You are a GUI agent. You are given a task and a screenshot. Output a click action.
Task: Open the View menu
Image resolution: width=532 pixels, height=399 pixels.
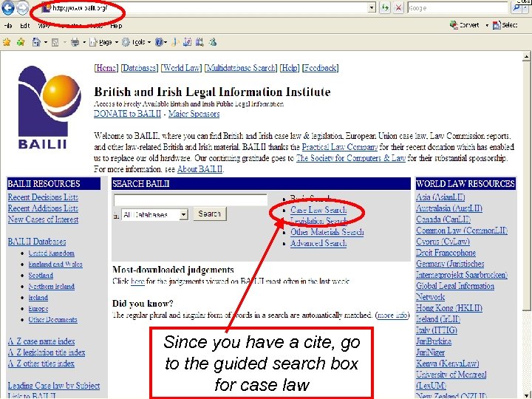[x=44, y=26]
